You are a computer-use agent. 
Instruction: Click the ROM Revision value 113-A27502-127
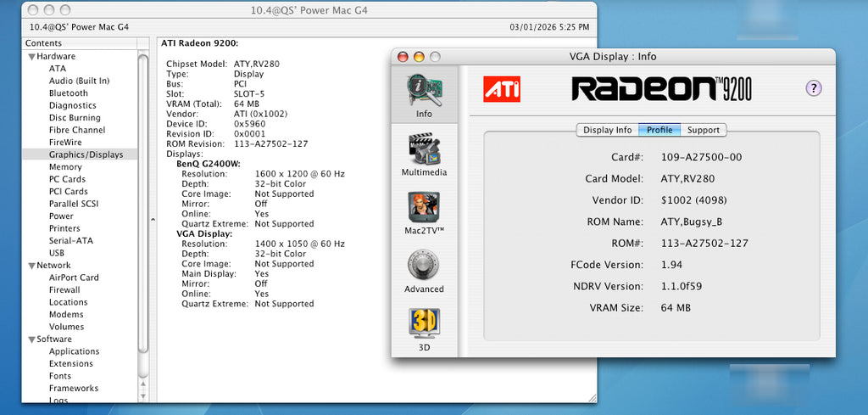click(270, 144)
